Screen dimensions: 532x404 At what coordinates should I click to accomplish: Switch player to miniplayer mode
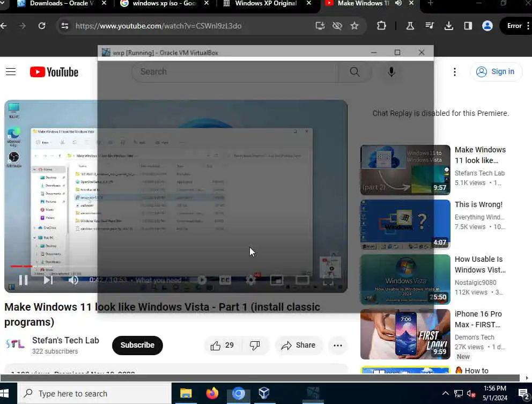point(277,280)
